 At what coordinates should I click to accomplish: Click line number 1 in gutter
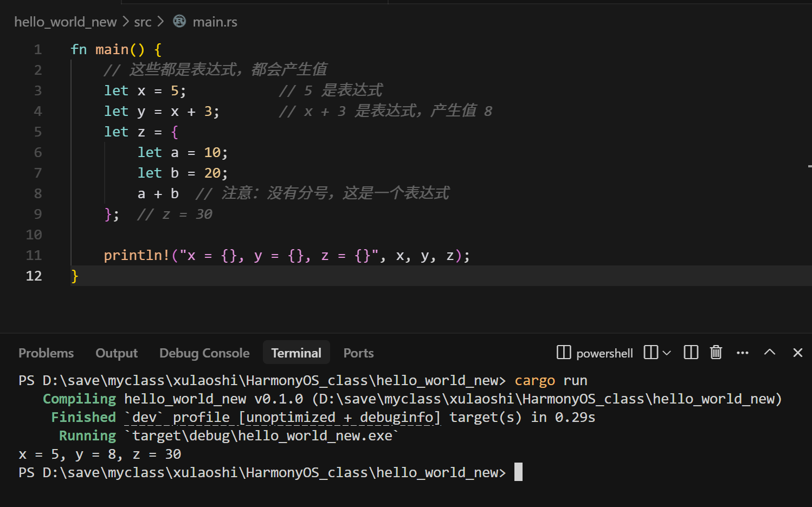coord(38,49)
